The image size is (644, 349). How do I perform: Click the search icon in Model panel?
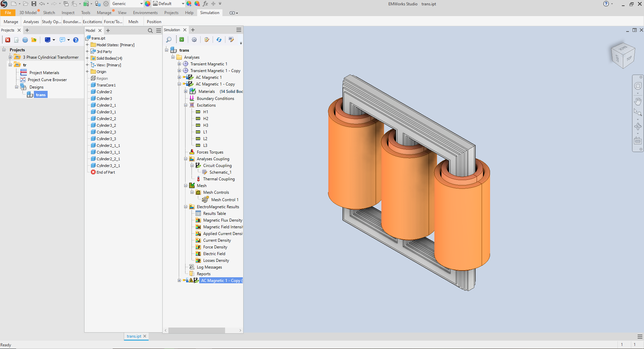(150, 31)
